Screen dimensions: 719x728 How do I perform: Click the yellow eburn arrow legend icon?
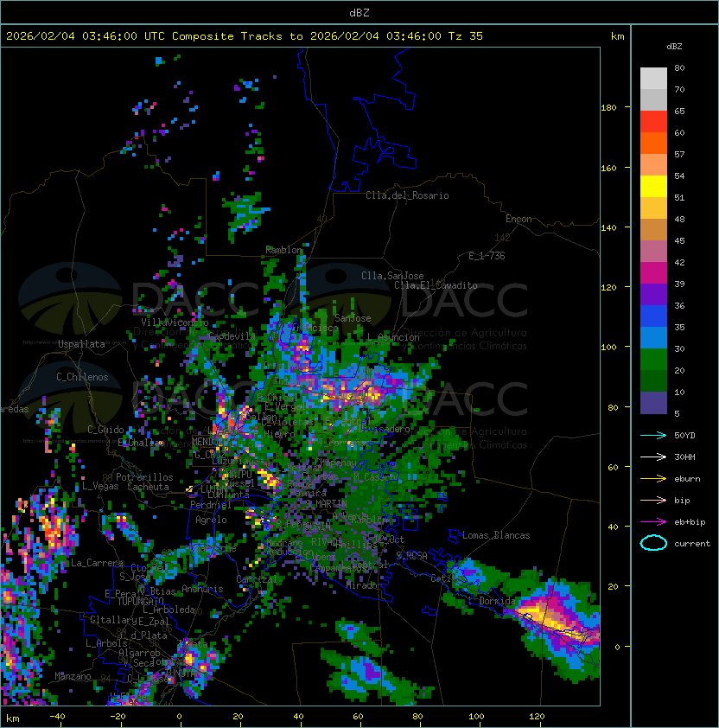click(x=653, y=479)
